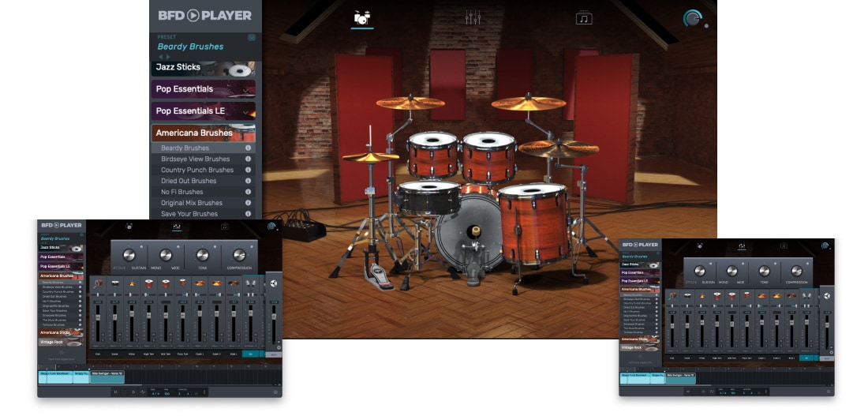Click play button in left window transport
This screenshot has height=416, width=868.
click(x=133, y=392)
